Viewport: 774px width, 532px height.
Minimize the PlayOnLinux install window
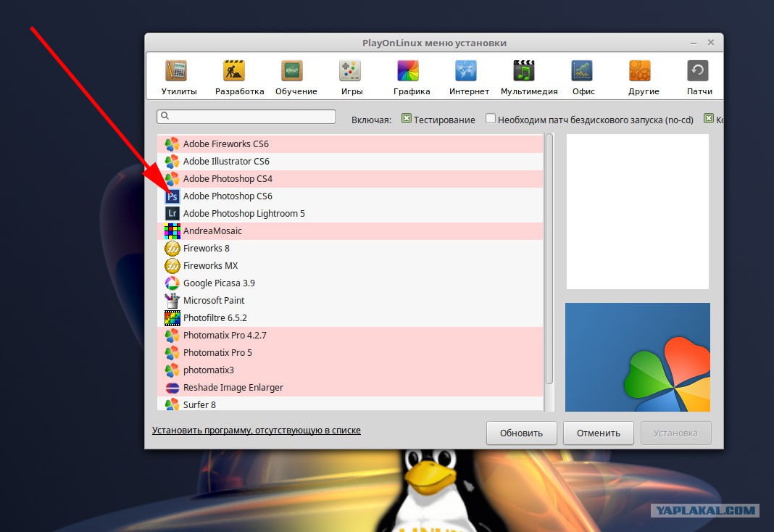pyautogui.click(x=694, y=43)
